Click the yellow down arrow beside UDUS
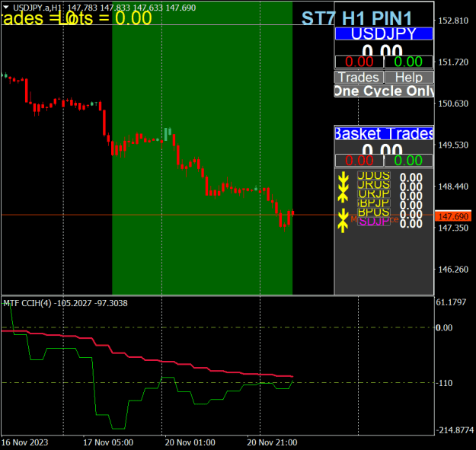 coord(343,176)
